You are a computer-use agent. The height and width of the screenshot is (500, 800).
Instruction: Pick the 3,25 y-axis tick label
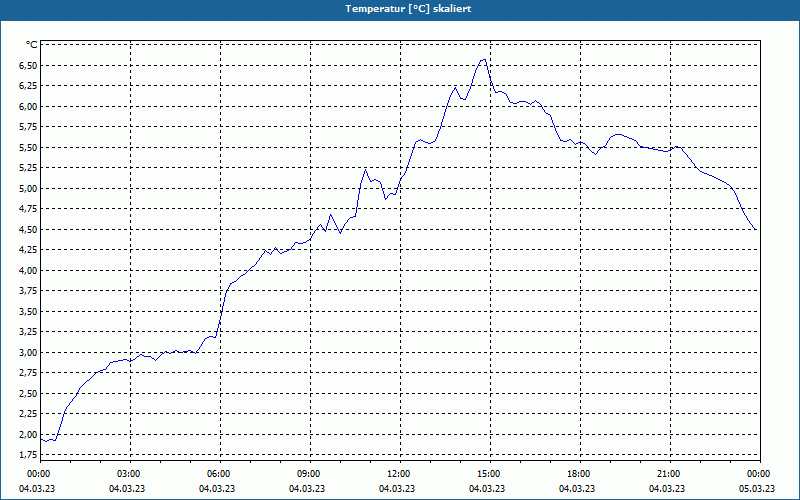(28, 332)
